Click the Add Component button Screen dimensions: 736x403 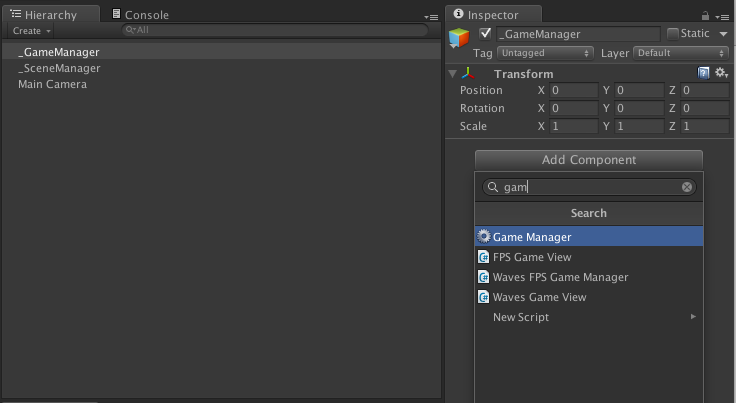coord(589,160)
